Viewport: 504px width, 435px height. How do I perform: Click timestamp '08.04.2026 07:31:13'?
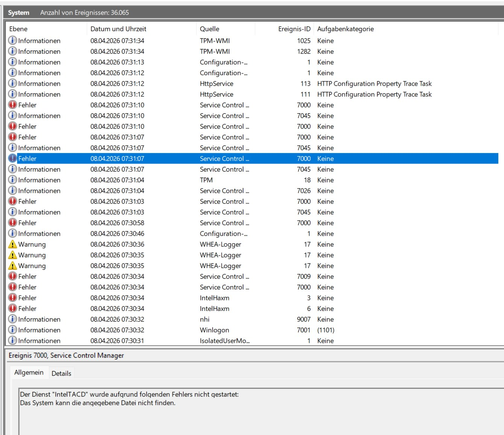click(x=117, y=62)
